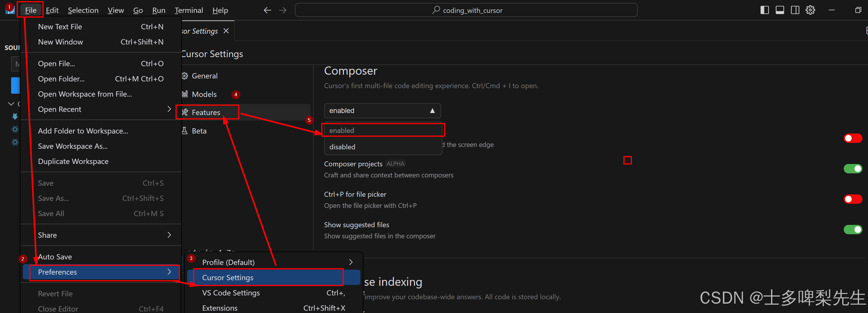This screenshot has width=868, height=313.
Task: Click the Models chart icon
Action: coord(185,94)
